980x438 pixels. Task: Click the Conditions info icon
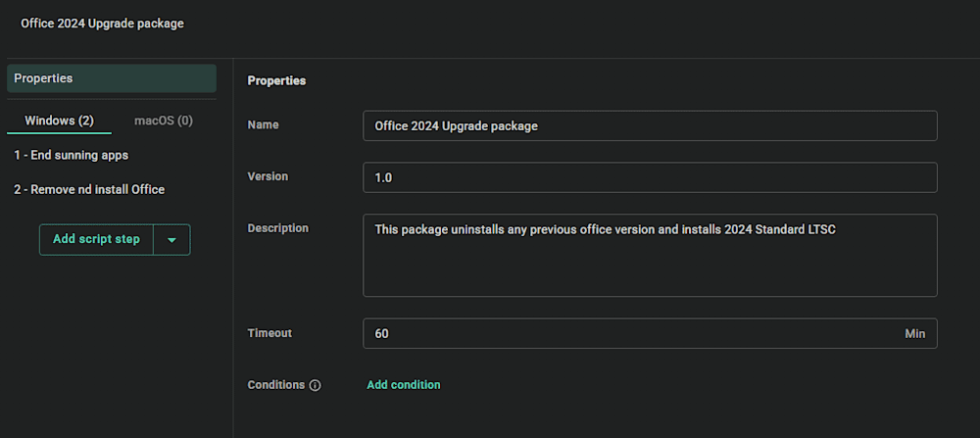[315, 385]
